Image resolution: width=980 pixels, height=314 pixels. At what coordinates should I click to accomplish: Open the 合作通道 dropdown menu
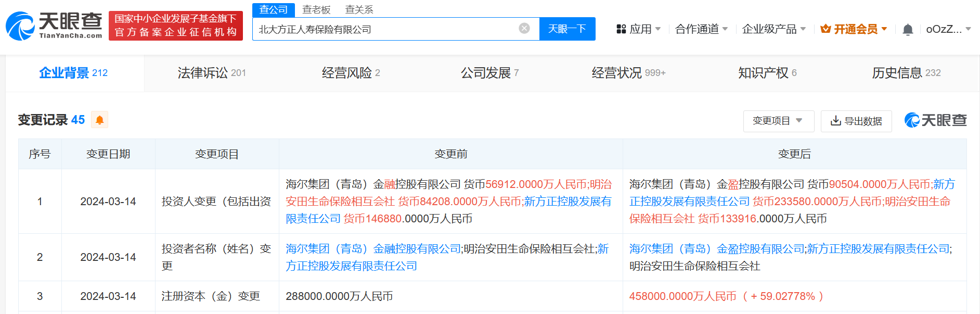701,29
